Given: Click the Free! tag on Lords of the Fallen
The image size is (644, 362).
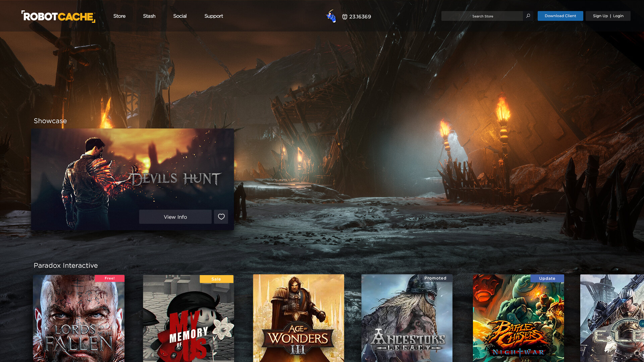Looking at the screenshot, I should 110,278.
